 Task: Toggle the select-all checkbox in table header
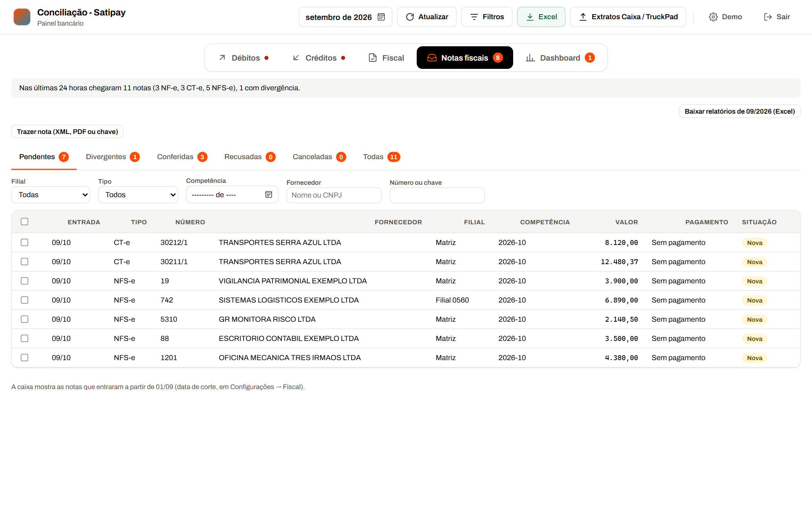pos(24,222)
